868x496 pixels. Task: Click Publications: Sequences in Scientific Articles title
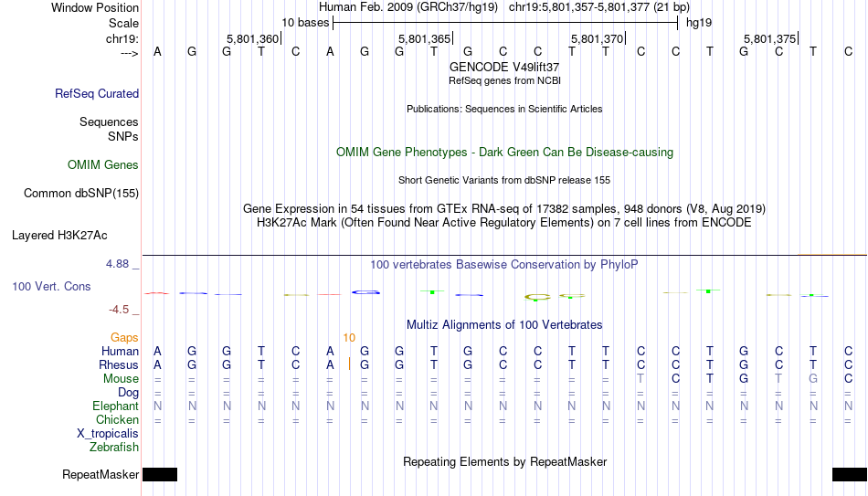point(504,109)
